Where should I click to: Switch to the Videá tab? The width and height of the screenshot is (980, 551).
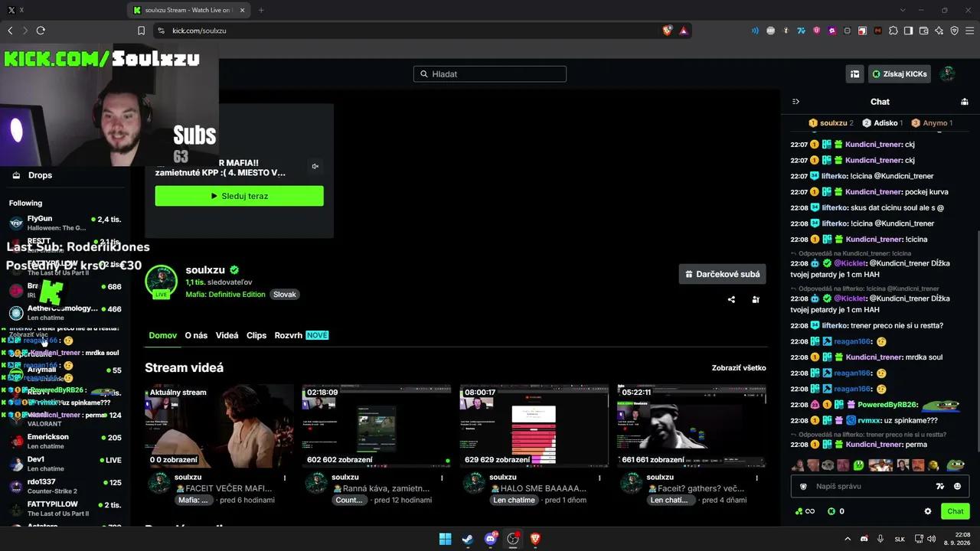tap(227, 335)
